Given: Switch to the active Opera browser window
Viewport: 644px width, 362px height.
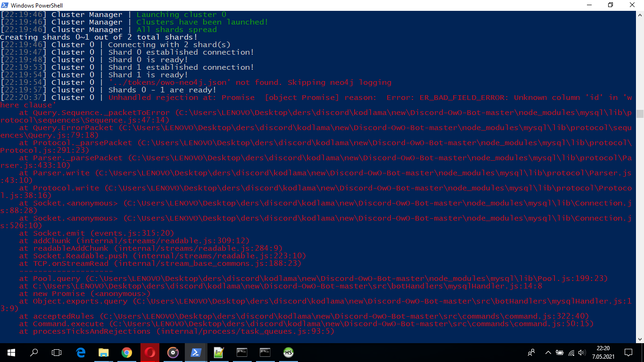Looking at the screenshot, I should (149, 352).
